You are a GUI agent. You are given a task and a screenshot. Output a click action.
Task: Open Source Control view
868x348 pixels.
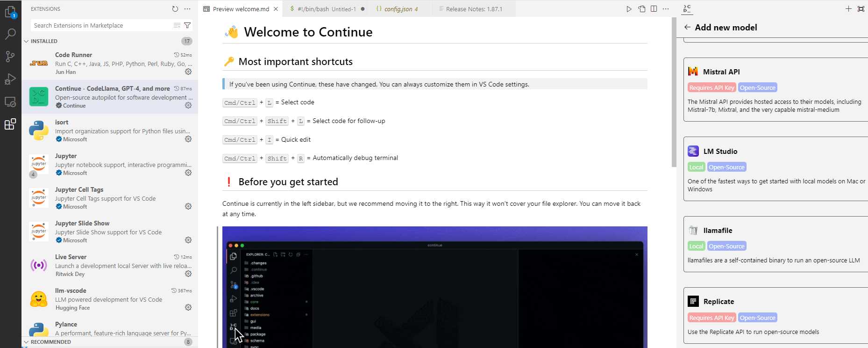click(x=10, y=57)
